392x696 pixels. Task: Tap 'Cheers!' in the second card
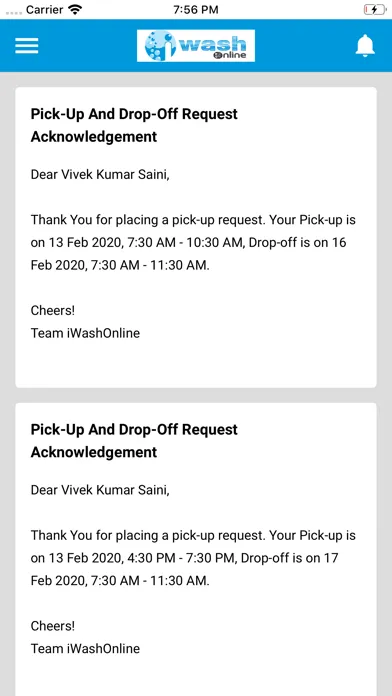53,626
